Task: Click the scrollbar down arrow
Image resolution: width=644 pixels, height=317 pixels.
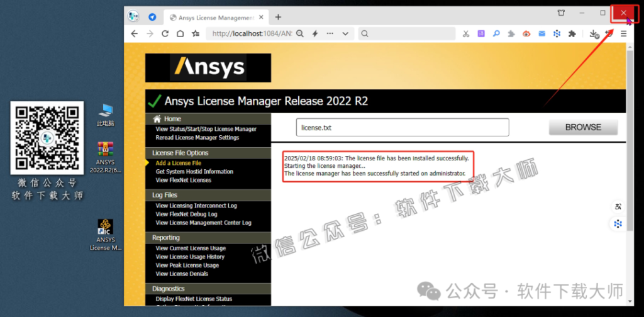Action: point(630,301)
